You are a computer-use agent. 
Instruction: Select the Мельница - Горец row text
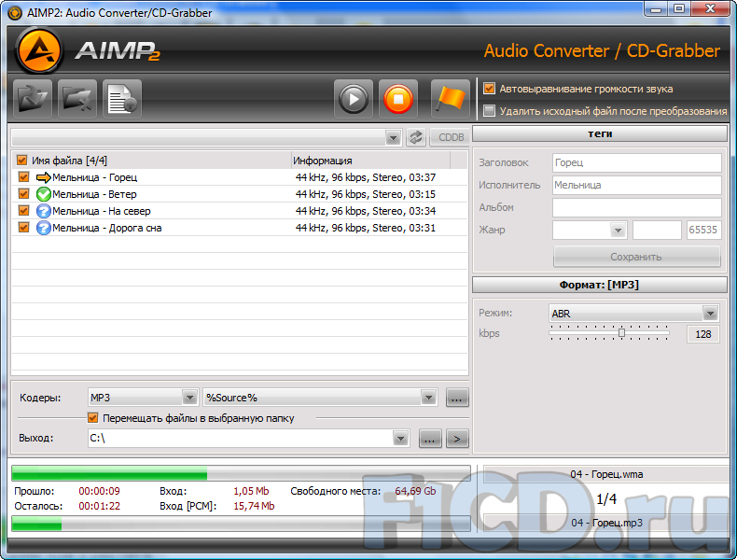(x=95, y=177)
